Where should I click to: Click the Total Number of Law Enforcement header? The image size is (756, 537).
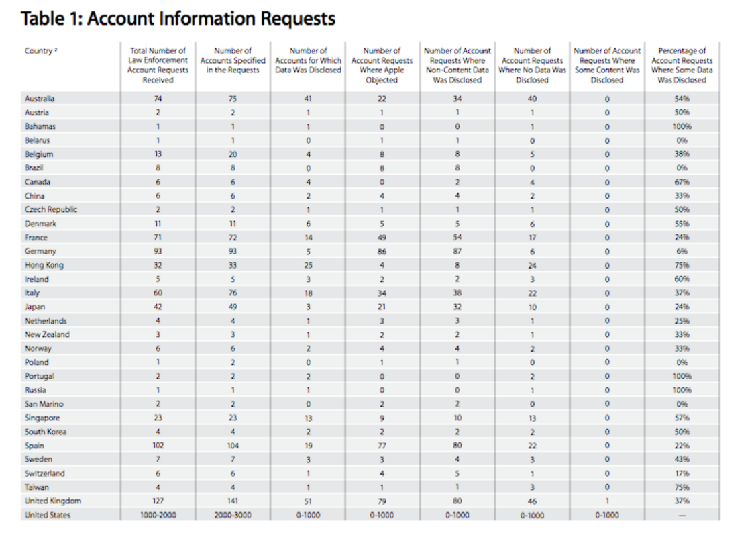point(158,65)
